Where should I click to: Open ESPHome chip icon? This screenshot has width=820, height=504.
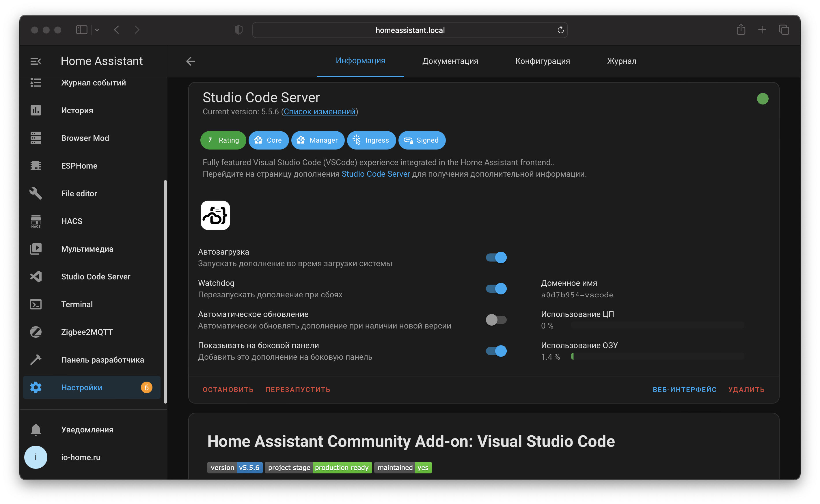[36, 166]
